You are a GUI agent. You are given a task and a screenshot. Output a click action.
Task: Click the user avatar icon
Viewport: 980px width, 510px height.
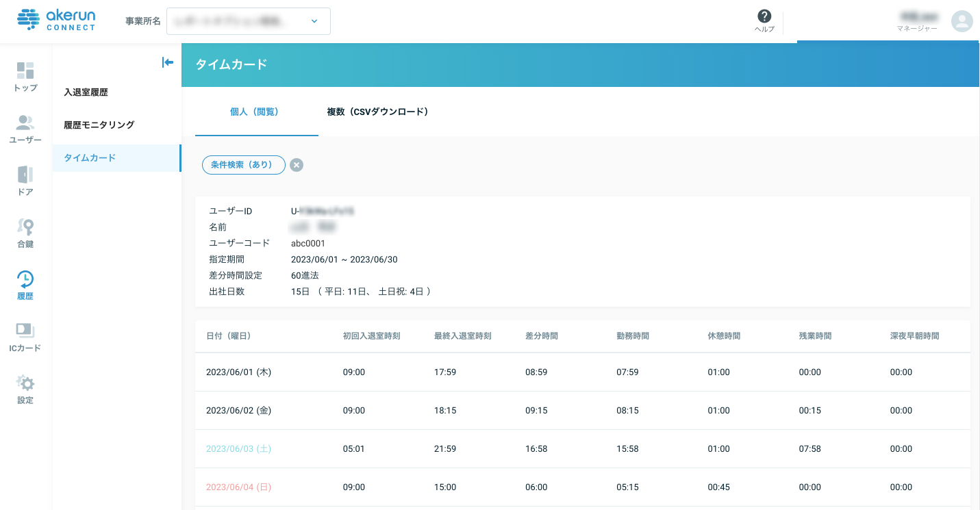point(962,21)
